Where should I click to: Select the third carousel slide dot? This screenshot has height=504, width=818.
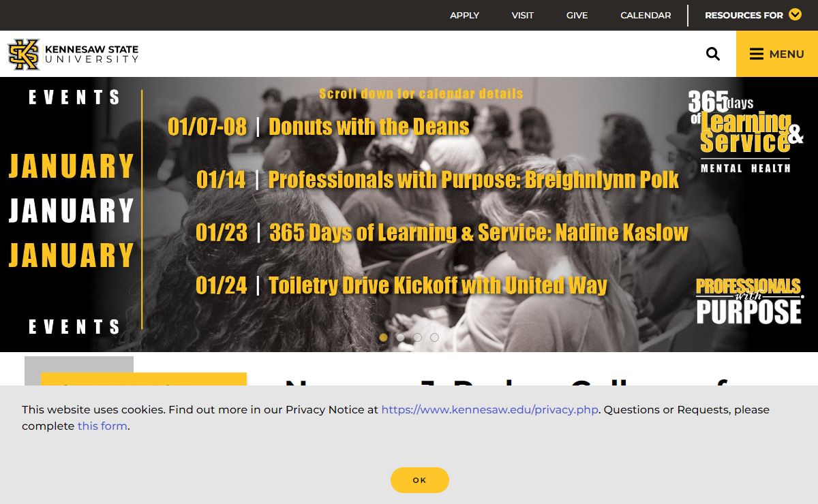click(417, 337)
